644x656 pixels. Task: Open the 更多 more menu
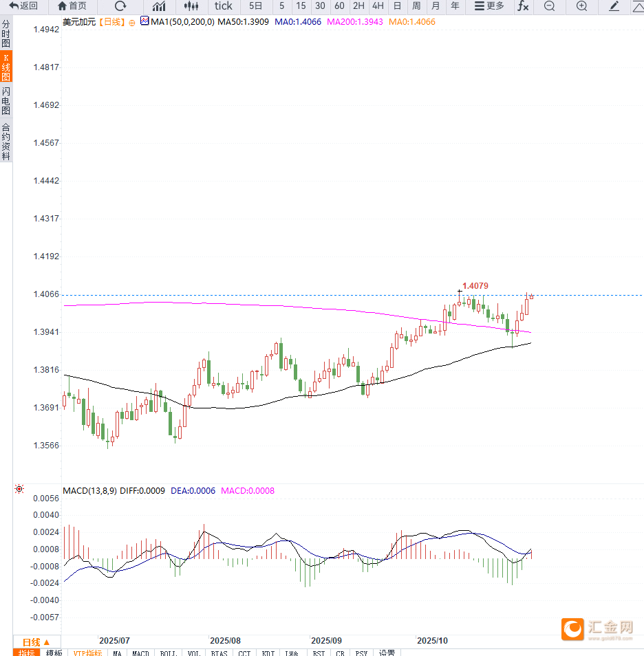(x=489, y=6)
